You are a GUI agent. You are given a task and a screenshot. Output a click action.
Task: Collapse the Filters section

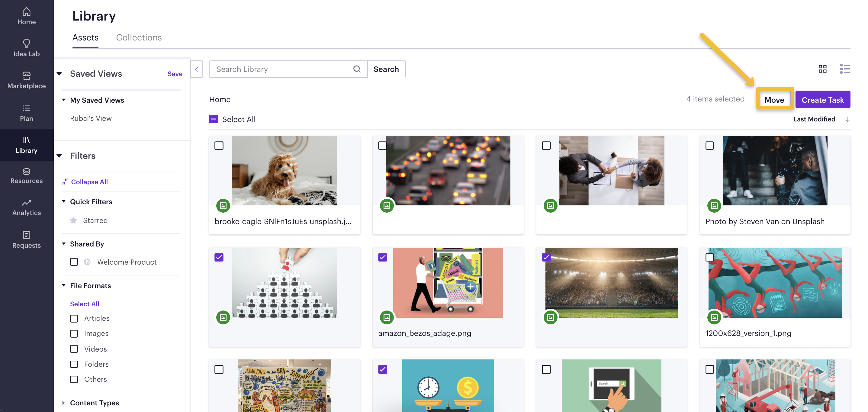point(59,156)
